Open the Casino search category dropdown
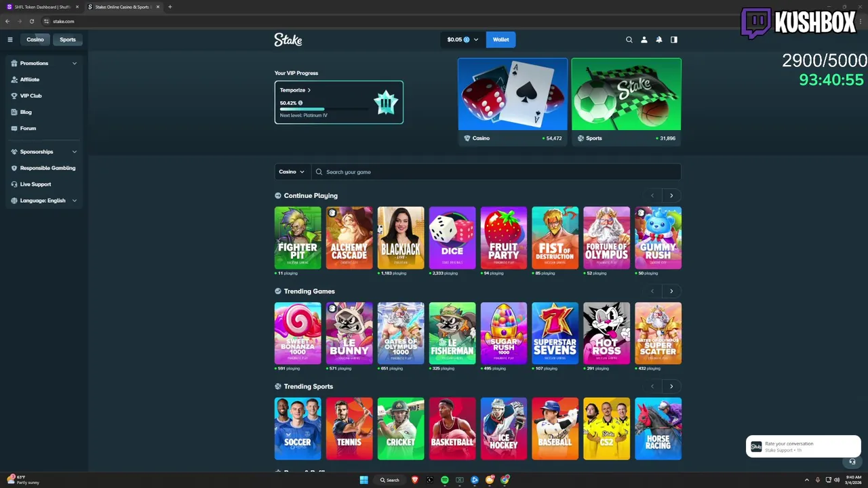 [292, 171]
